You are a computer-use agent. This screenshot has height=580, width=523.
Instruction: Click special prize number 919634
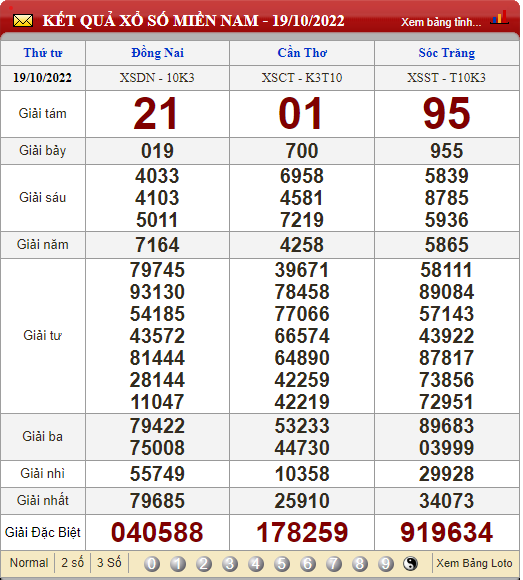(447, 533)
